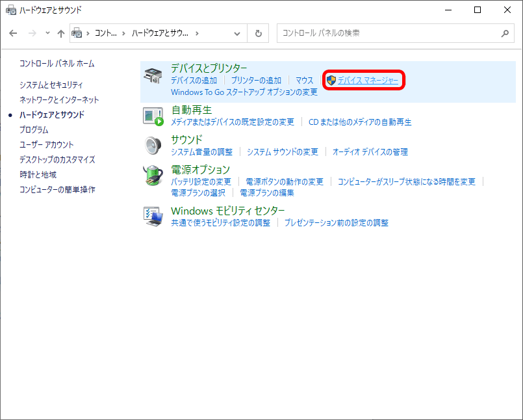Click システム サウンドの変更 link
523x420 pixels.
(x=282, y=152)
